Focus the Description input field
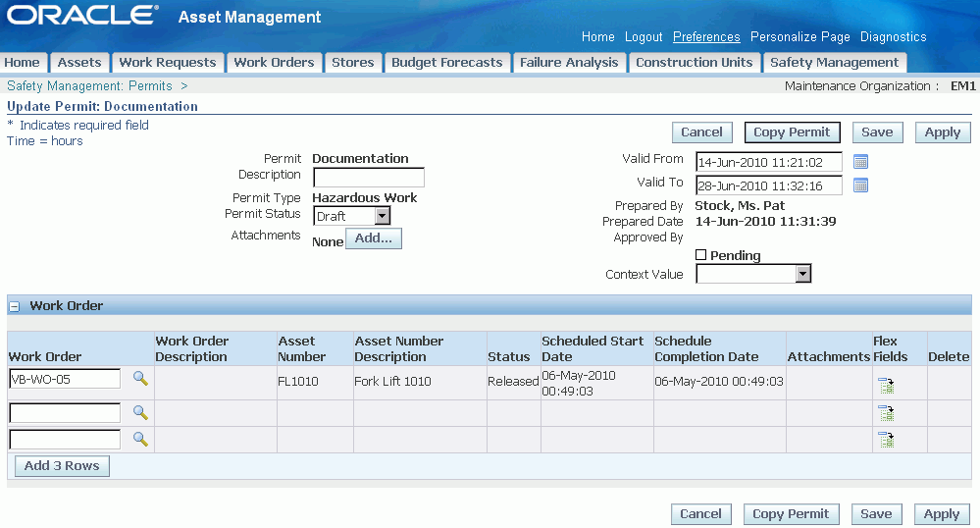The width and height of the screenshot is (980, 528). [x=369, y=178]
